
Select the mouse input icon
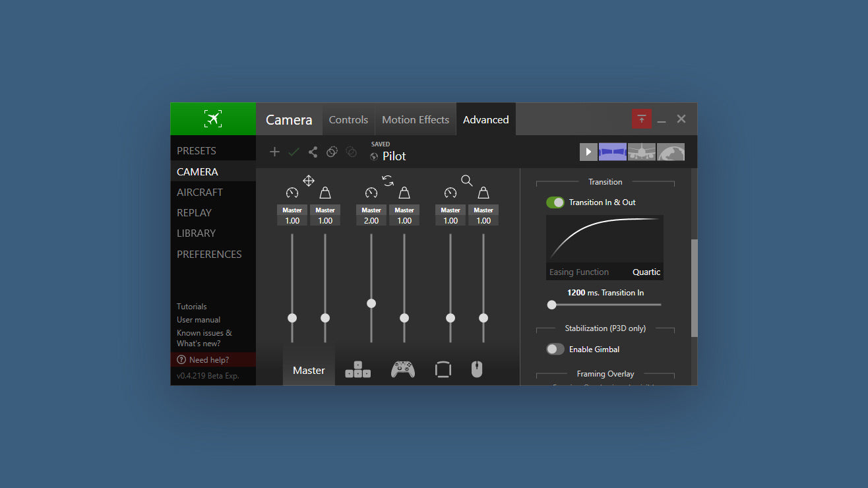(x=477, y=370)
